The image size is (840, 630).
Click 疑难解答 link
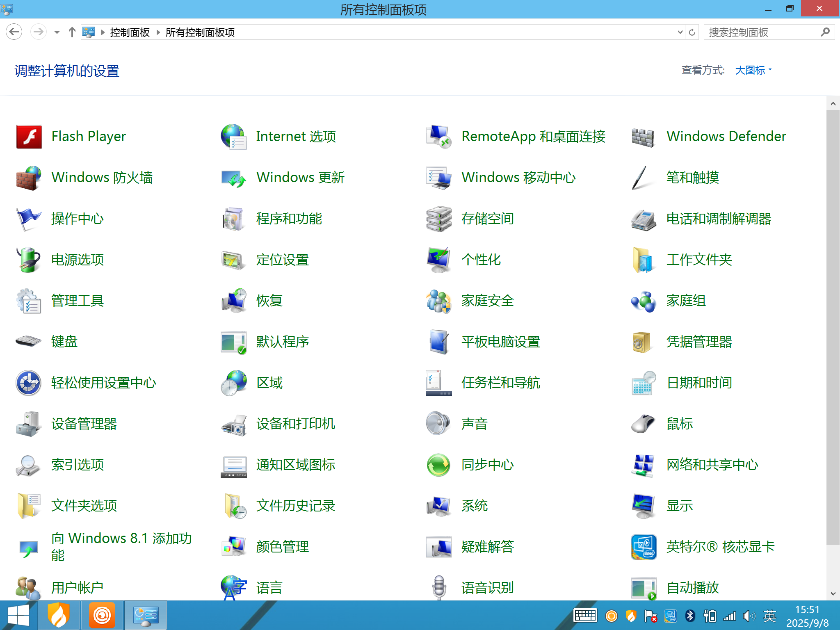pyautogui.click(x=487, y=547)
